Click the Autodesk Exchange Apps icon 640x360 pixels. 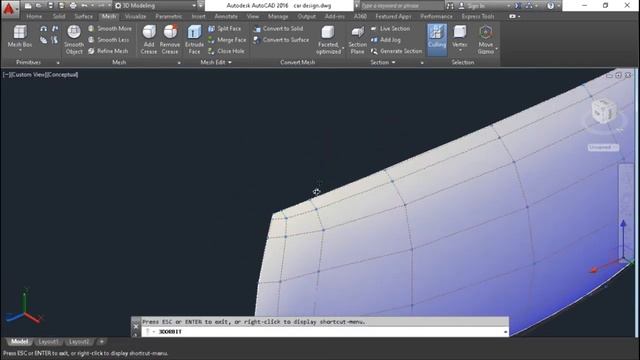518,6
